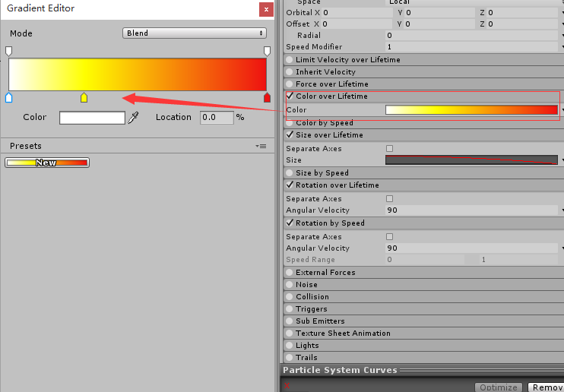Viewport: 564px width, 392px height.
Task: Check Separate Axes under Rotation over Lifetime
Action: click(x=389, y=198)
